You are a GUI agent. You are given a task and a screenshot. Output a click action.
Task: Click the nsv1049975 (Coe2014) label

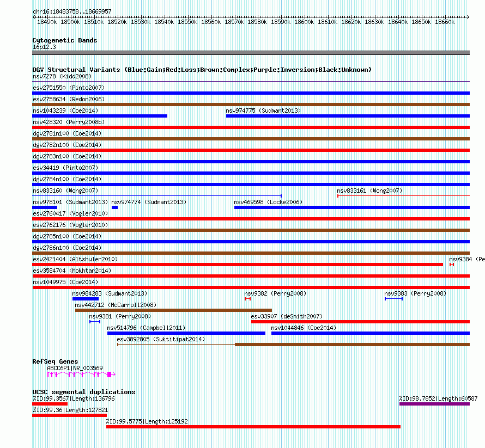[65, 282]
